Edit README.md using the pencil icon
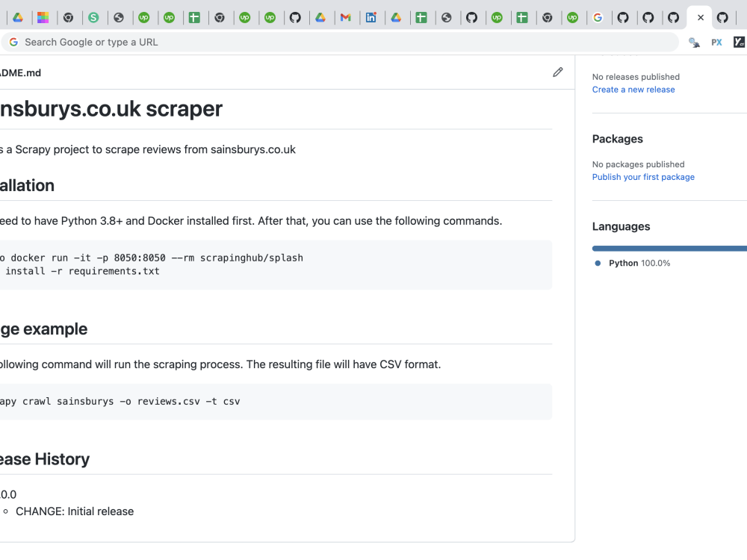Image resolution: width=747 pixels, height=560 pixels. (x=558, y=72)
